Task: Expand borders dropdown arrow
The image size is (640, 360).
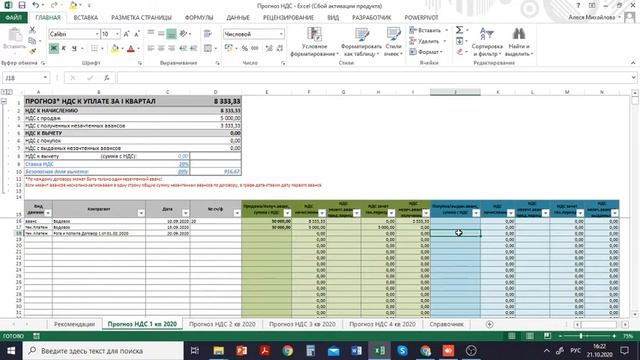Action: tap(102, 49)
